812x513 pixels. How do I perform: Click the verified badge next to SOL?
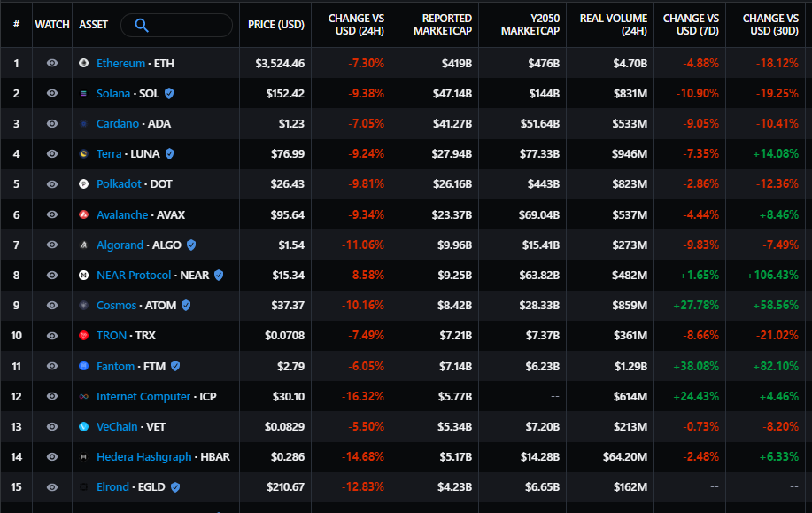(169, 93)
